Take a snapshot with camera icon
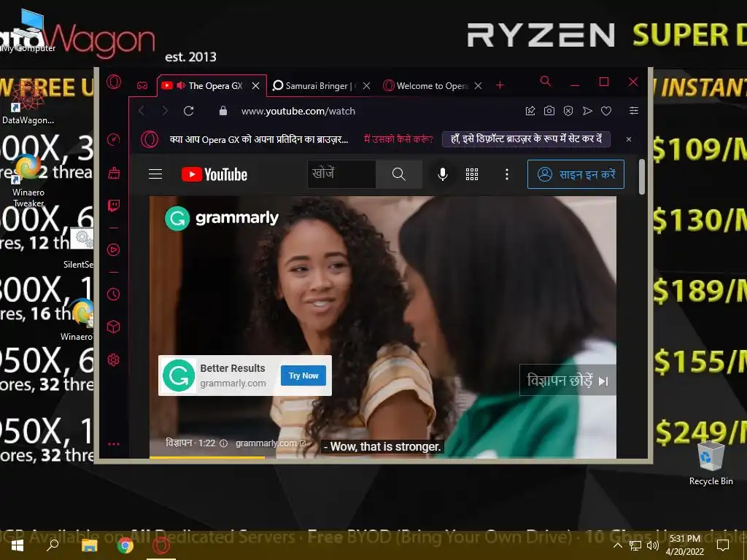 (549, 111)
